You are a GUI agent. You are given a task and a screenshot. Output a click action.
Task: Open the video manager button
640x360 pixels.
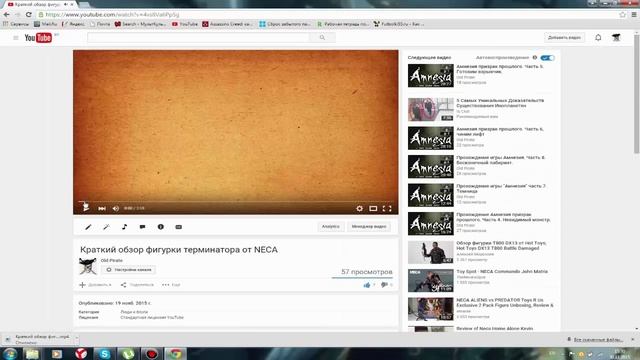point(369,227)
